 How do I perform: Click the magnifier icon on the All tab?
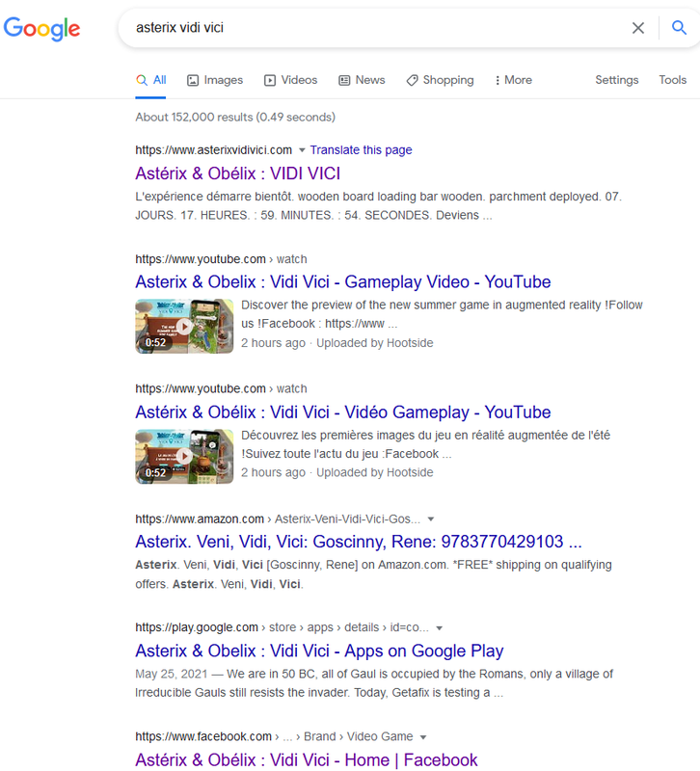click(142, 80)
